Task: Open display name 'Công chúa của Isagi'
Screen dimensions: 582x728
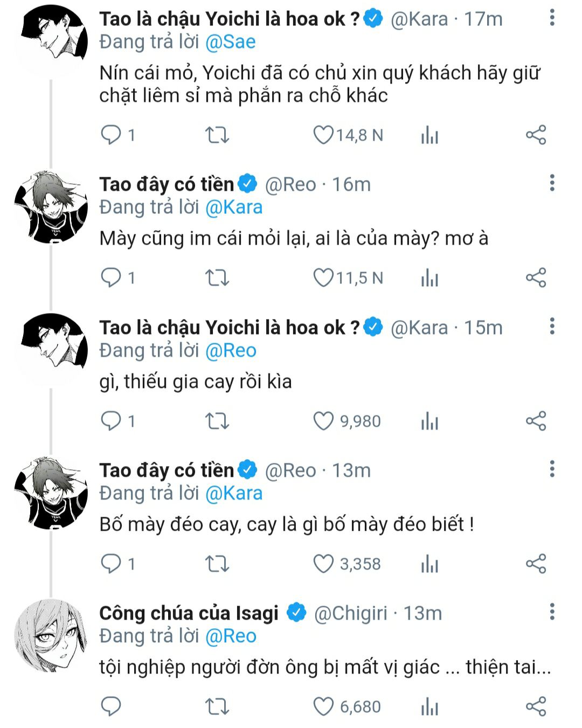Action: click(x=189, y=613)
